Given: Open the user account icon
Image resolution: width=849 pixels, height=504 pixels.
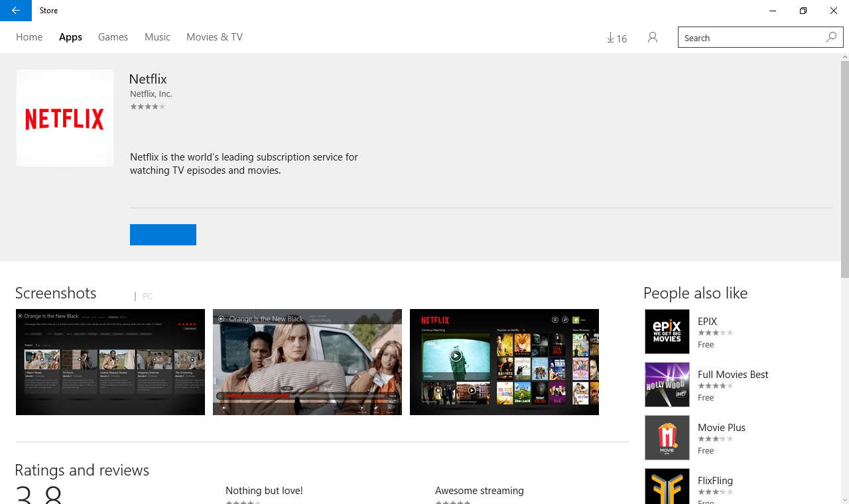Looking at the screenshot, I should pos(653,38).
